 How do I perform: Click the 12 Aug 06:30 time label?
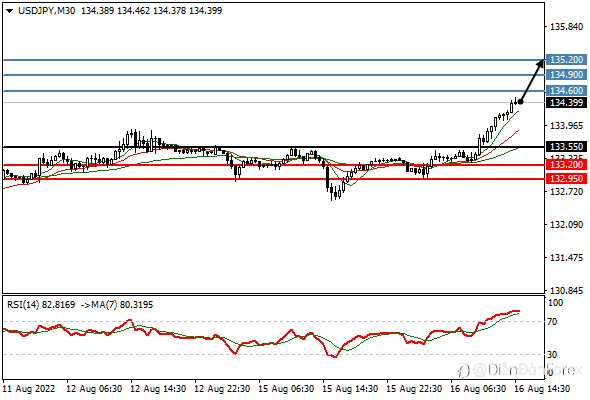pyautogui.click(x=94, y=388)
